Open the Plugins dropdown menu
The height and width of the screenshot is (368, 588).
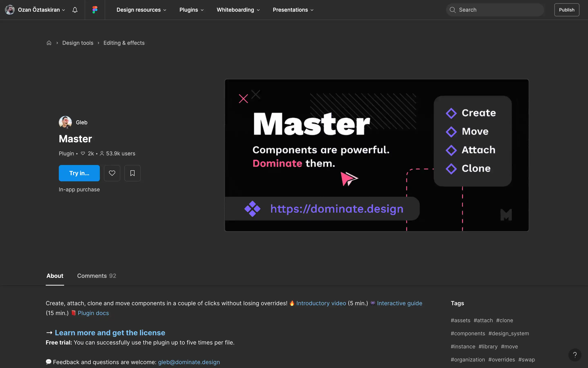[192, 10]
